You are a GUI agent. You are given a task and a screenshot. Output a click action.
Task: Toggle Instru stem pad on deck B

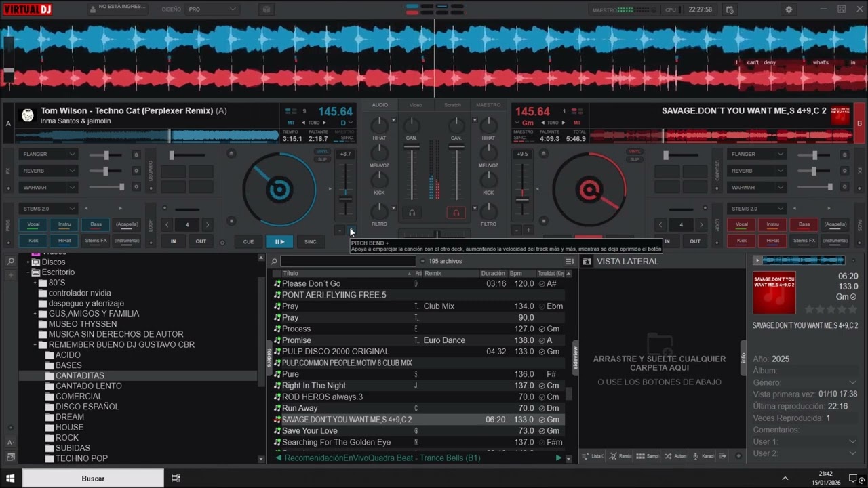[773, 224]
